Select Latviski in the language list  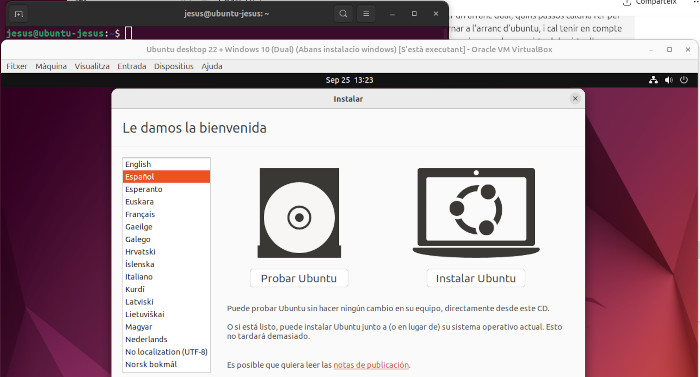tap(166, 302)
